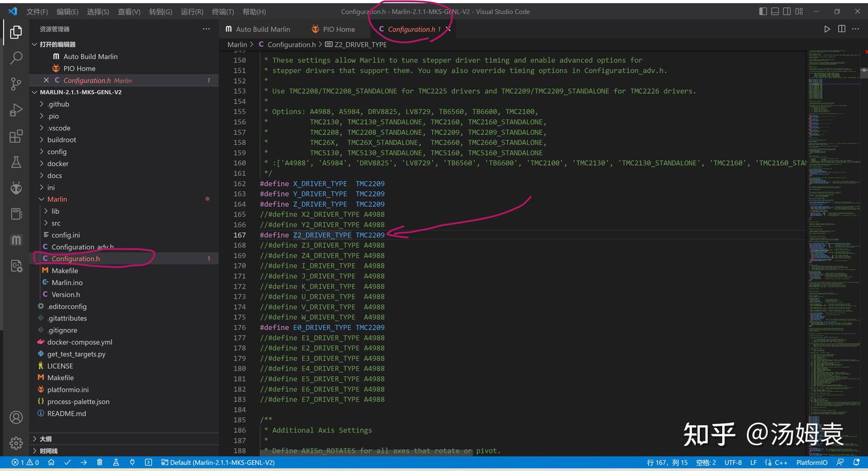
Task: Toggle bottom panel visibility in title bar
Action: pyautogui.click(x=775, y=11)
